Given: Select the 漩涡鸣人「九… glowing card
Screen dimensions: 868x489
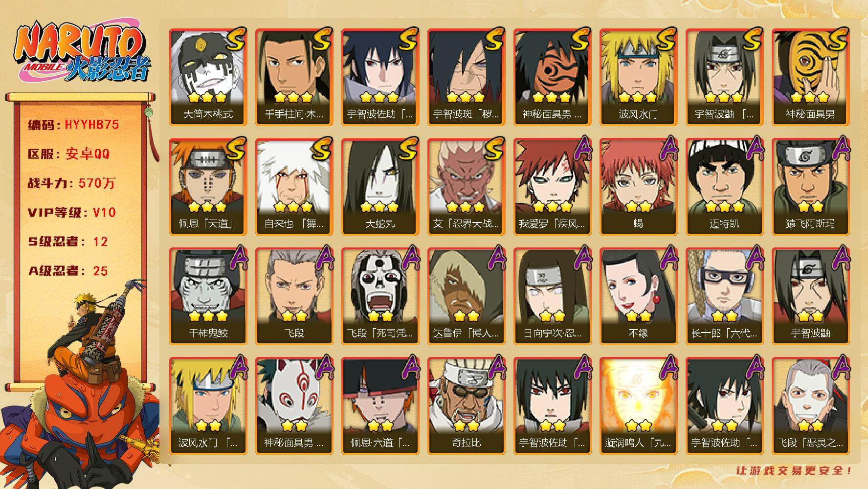Looking at the screenshot, I should [x=638, y=405].
